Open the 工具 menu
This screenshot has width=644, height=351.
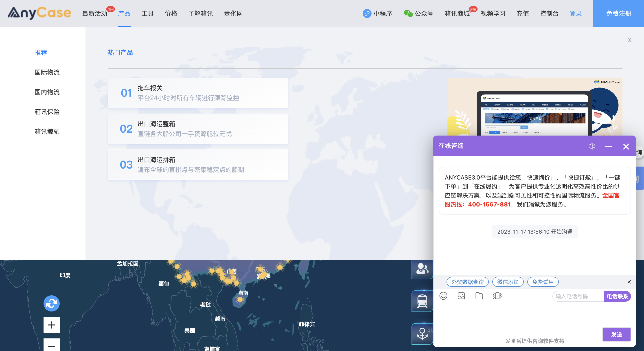(147, 13)
